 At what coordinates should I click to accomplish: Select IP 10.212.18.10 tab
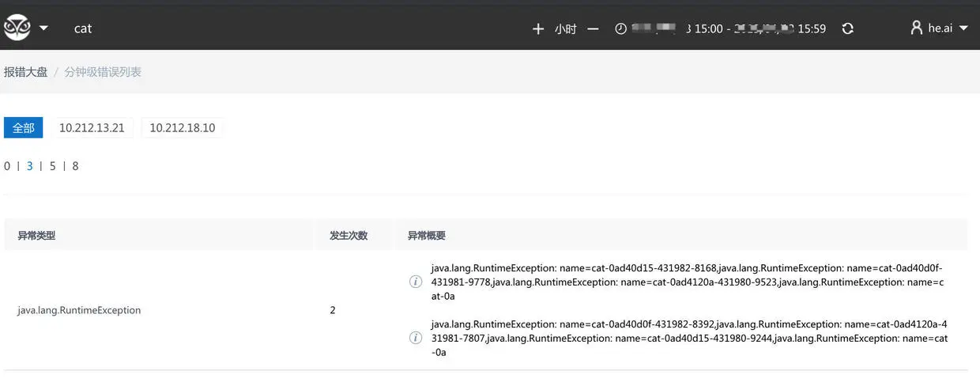click(183, 127)
